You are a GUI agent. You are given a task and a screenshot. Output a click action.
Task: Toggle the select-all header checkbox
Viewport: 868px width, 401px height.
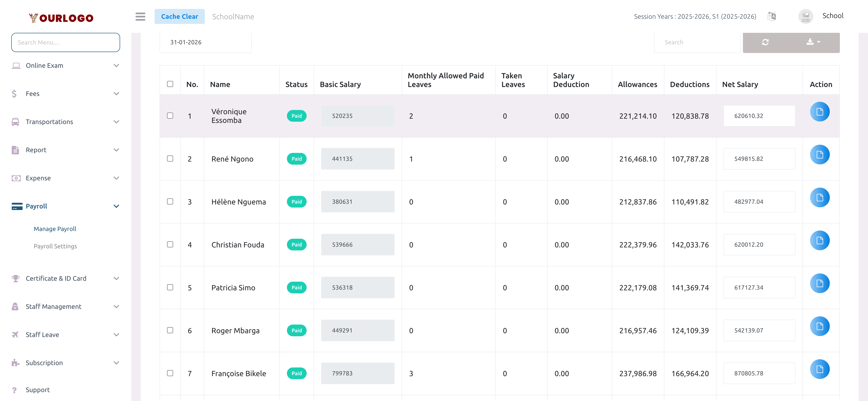click(170, 84)
